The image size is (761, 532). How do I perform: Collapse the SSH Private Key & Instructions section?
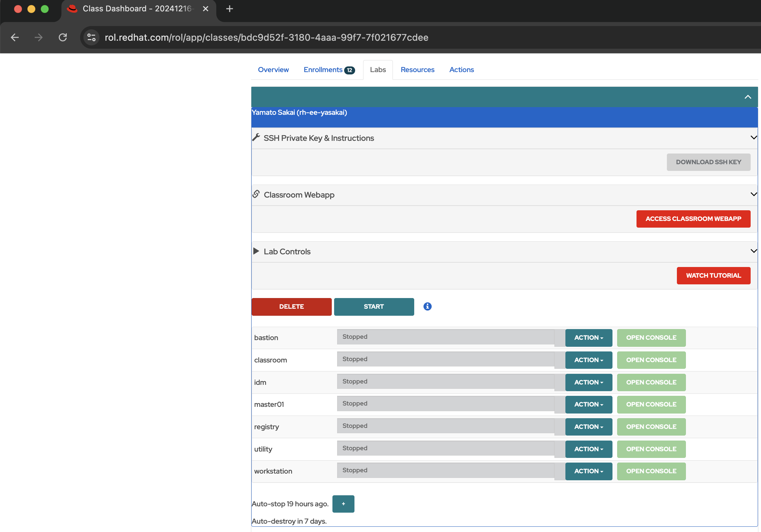(753, 137)
